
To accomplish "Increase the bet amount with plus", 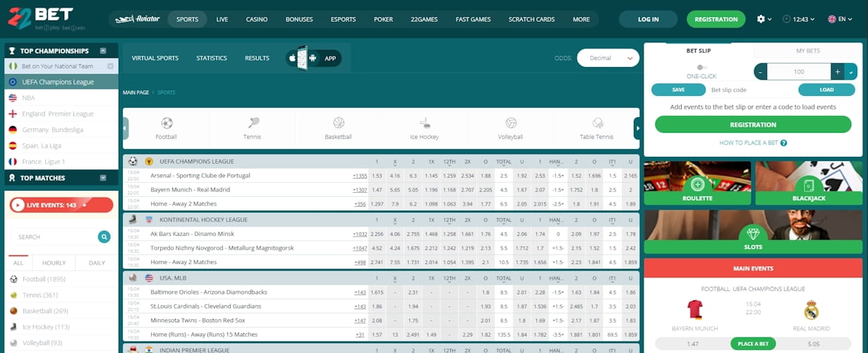I will coord(837,71).
